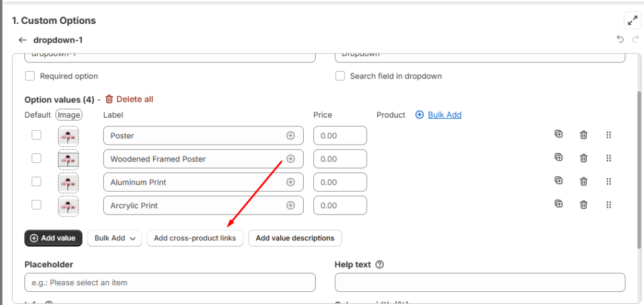
Task: Enable the Required option checkbox
Action: pos(30,76)
